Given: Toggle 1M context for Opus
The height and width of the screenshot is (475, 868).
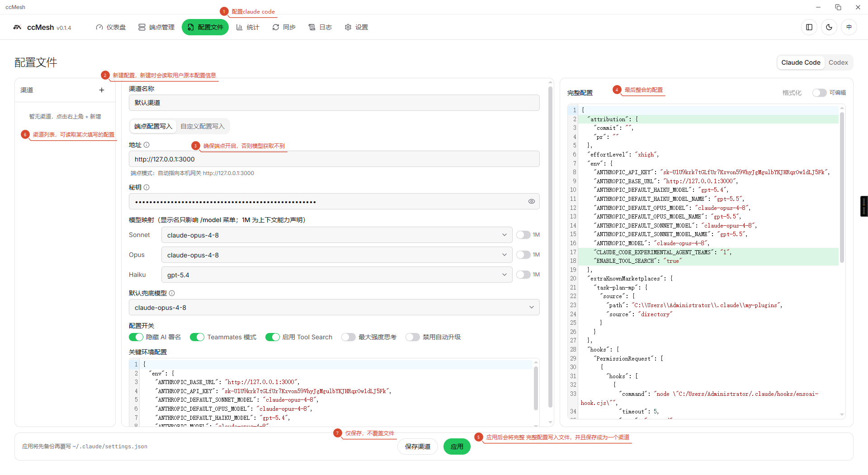Looking at the screenshot, I should (x=523, y=255).
